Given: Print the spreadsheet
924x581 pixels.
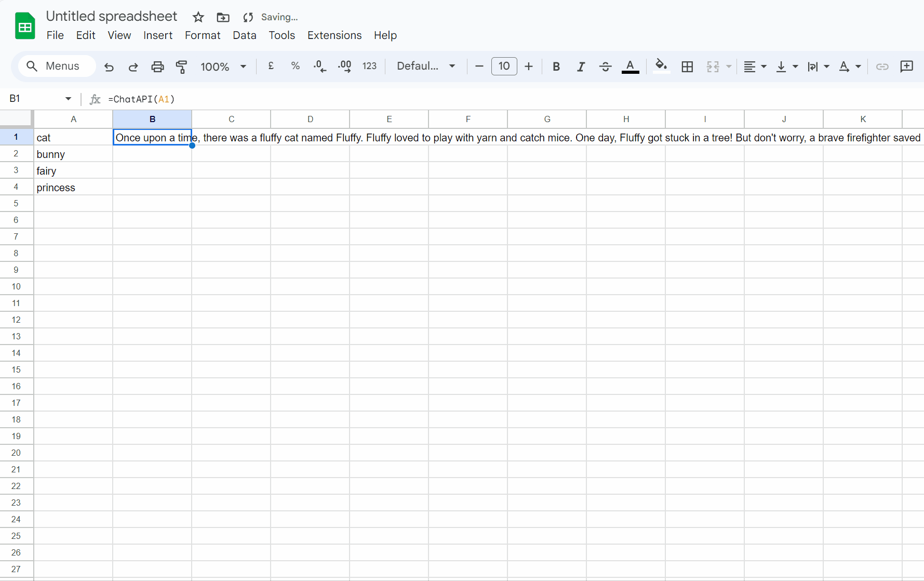Looking at the screenshot, I should (157, 67).
